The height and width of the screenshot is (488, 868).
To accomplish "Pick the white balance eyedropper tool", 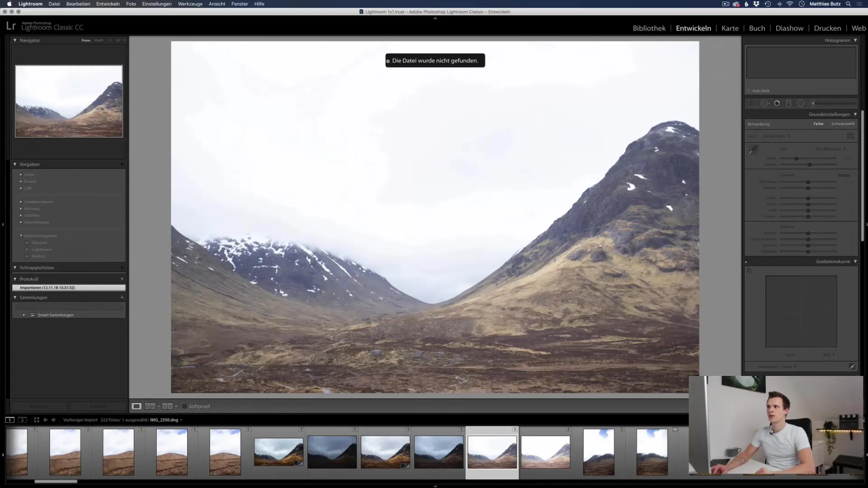I will pyautogui.click(x=753, y=150).
